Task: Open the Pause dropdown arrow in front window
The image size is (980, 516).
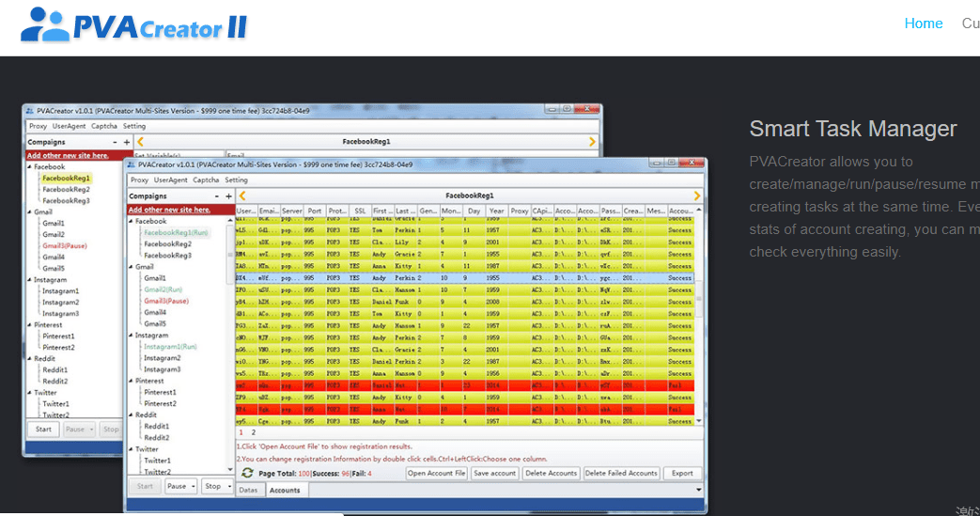Action: coord(194,487)
